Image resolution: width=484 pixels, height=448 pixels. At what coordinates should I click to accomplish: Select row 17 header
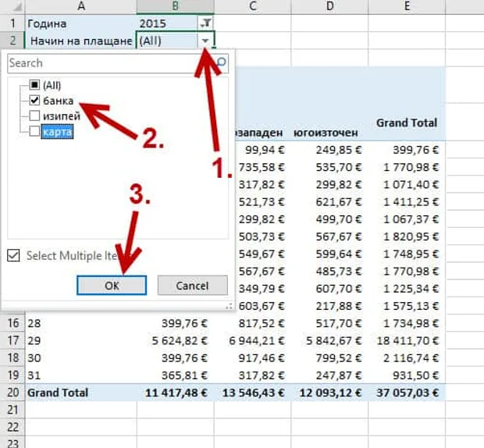pyautogui.click(x=12, y=340)
